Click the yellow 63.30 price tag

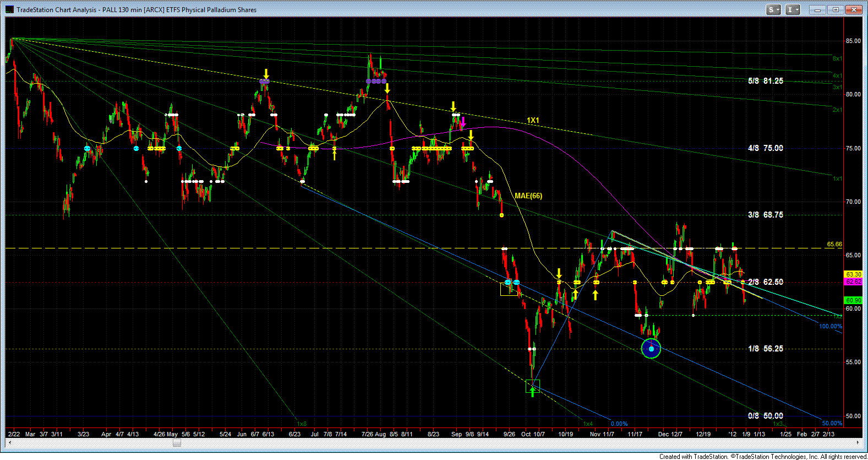tap(853, 274)
